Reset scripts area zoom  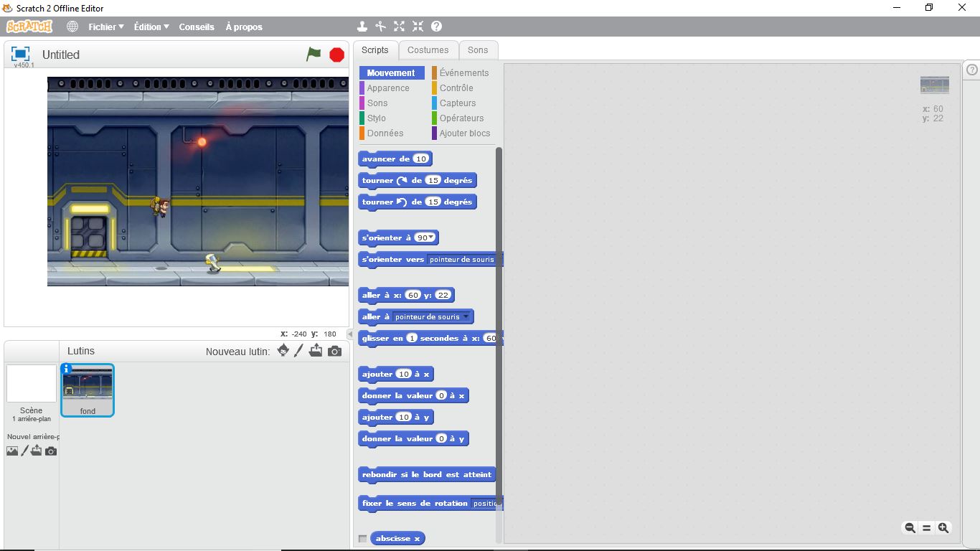(x=926, y=528)
